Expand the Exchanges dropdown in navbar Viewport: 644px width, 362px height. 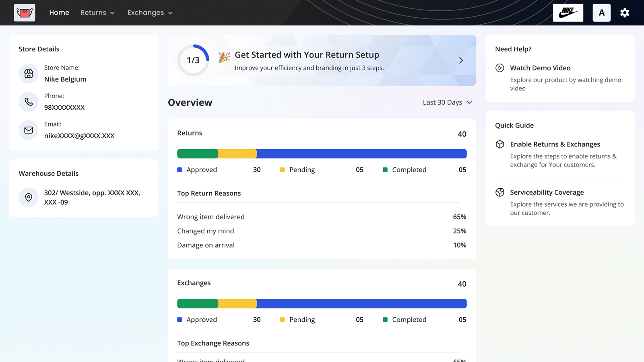pyautogui.click(x=150, y=13)
